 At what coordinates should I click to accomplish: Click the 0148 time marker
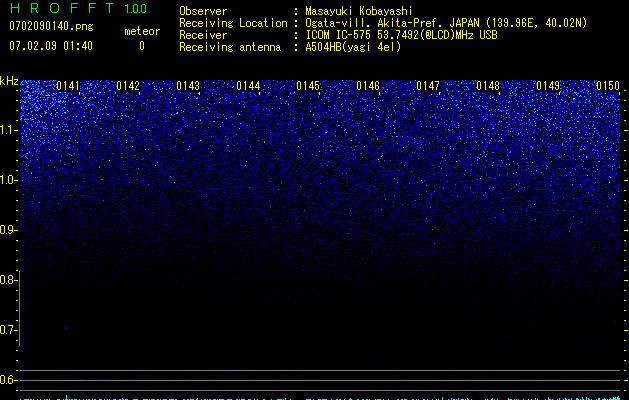(488, 86)
